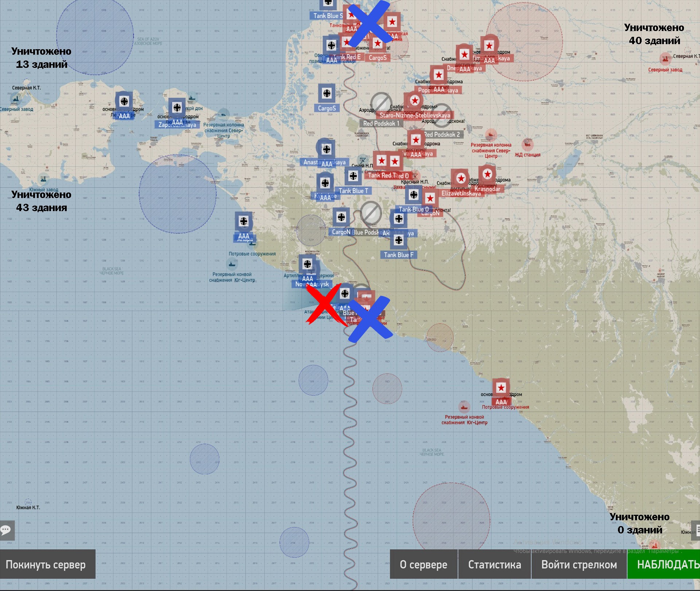Image resolution: width=700 pixels, height=591 pixels.
Task: Click the blue CargoS cross icon
Action: (327, 93)
